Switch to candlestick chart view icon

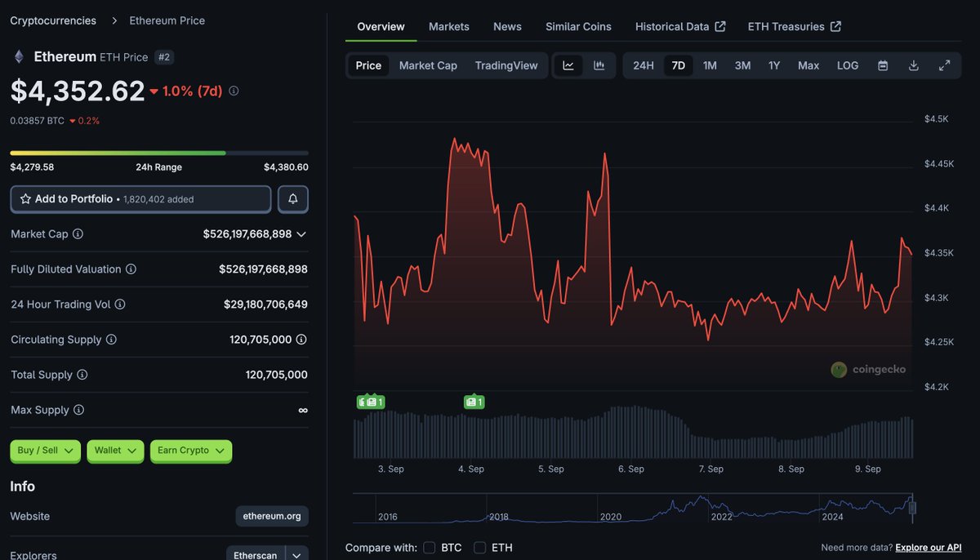coord(599,65)
